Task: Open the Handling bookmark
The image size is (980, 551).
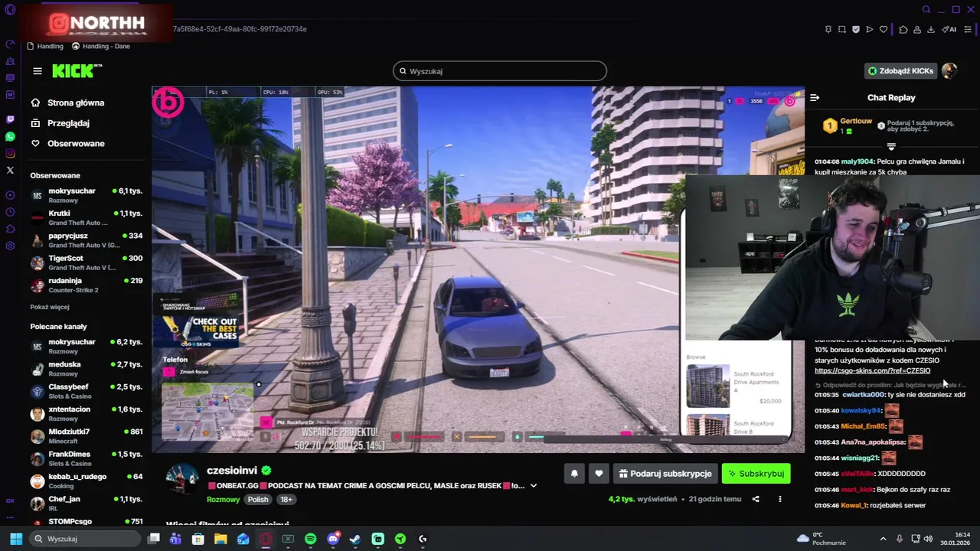Action: point(44,46)
